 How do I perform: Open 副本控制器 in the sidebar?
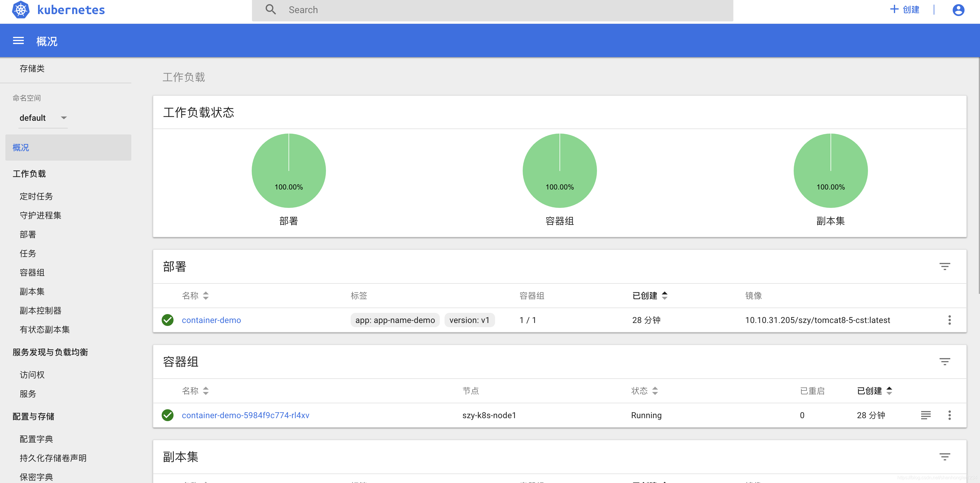[40, 311]
